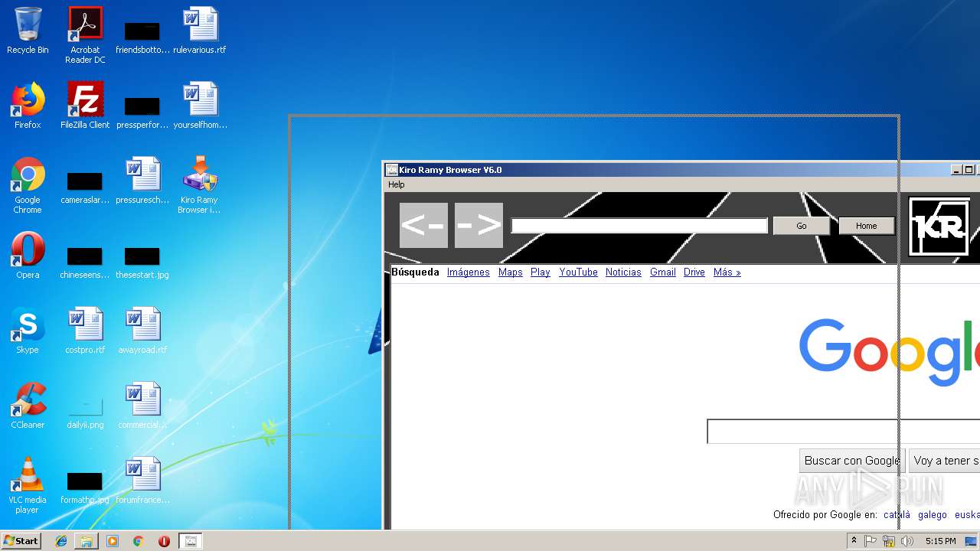This screenshot has height=551, width=980.
Task: Show hidden tray icons arrow
Action: [854, 541]
